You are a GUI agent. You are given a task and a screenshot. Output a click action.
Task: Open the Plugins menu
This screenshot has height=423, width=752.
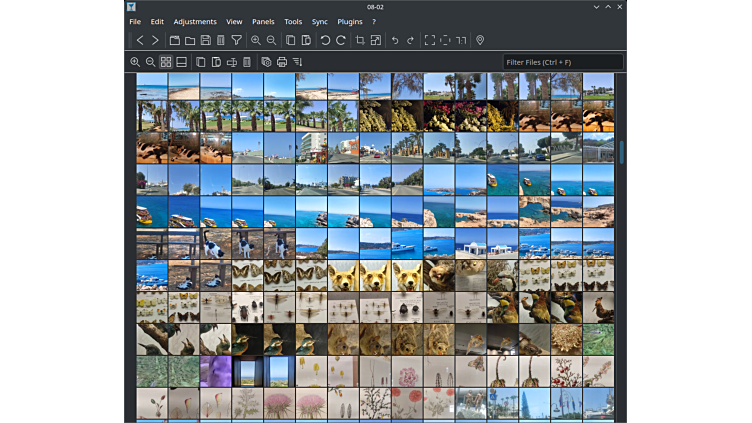350,21
